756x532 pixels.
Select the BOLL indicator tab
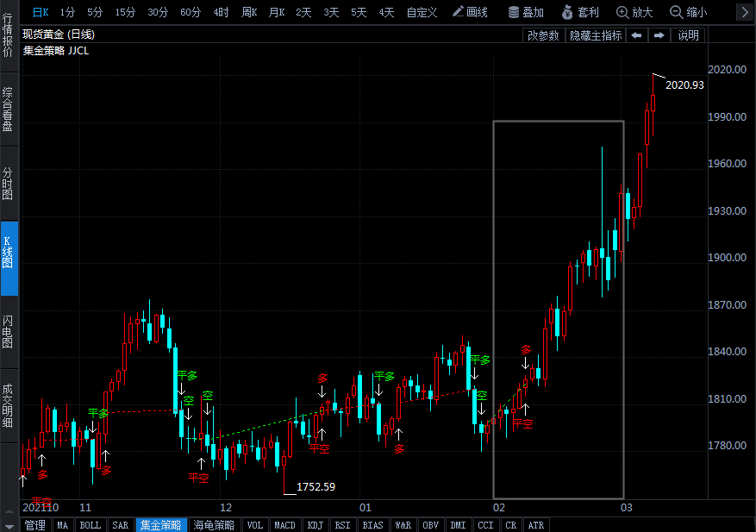click(x=91, y=525)
